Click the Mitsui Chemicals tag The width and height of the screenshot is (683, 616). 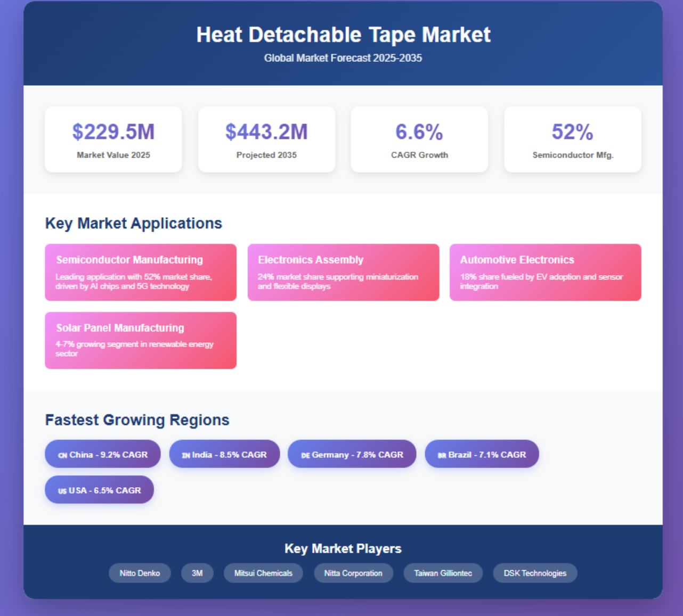263,573
